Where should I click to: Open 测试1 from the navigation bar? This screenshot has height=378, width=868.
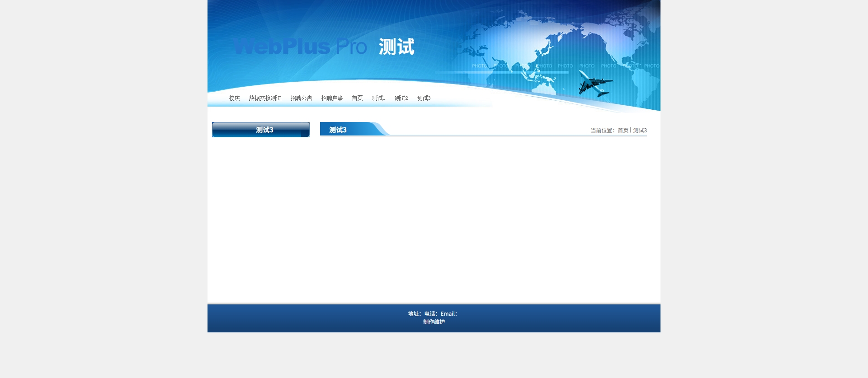pyautogui.click(x=378, y=98)
